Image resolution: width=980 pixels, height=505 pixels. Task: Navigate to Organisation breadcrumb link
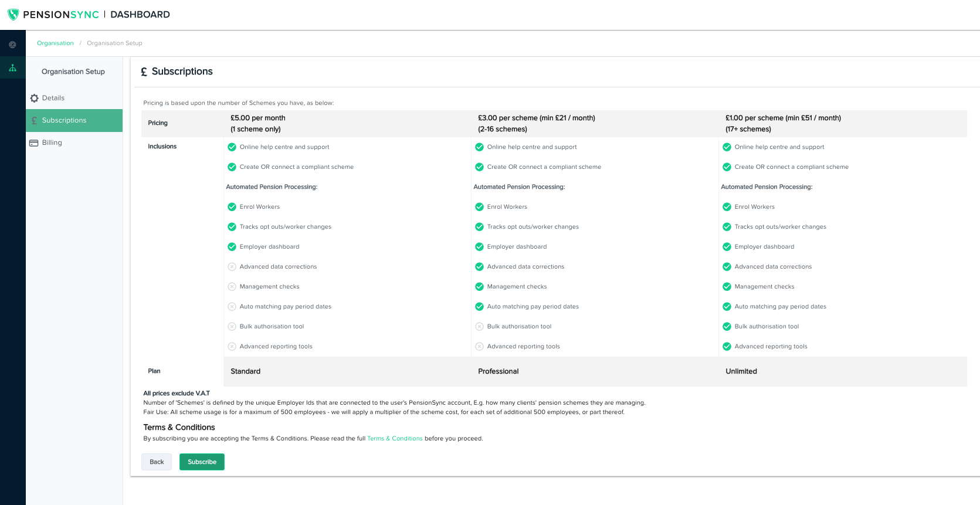(x=55, y=43)
